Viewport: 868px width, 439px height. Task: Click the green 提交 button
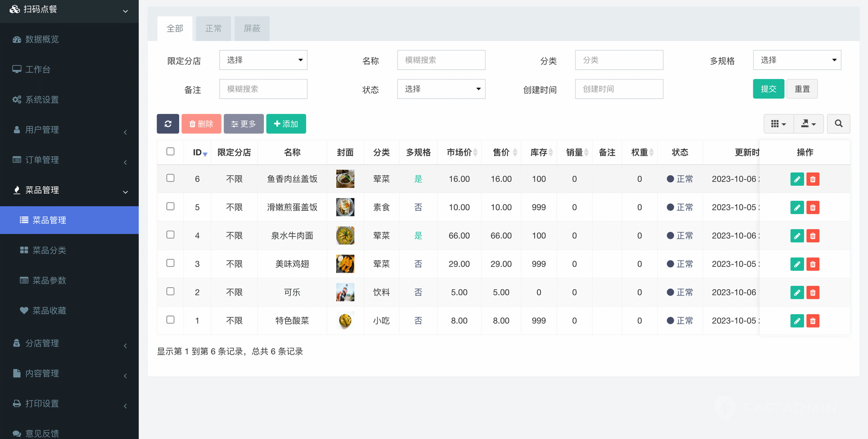768,89
